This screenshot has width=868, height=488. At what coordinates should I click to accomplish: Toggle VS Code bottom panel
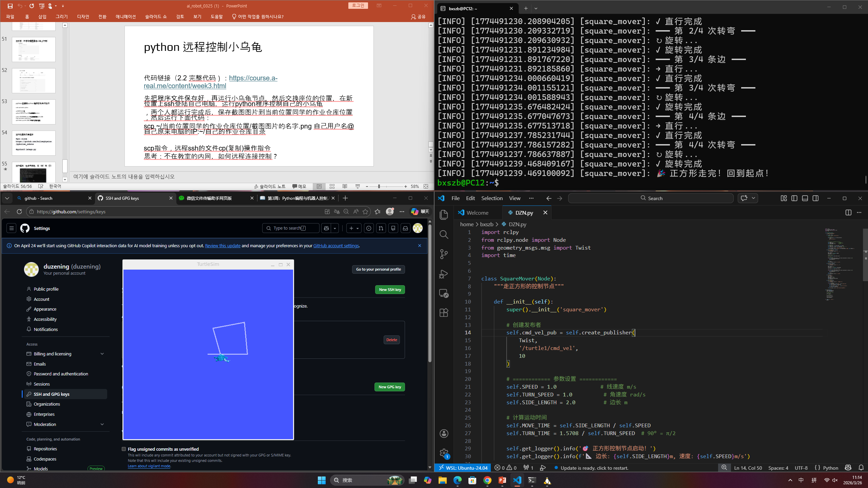click(x=805, y=198)
